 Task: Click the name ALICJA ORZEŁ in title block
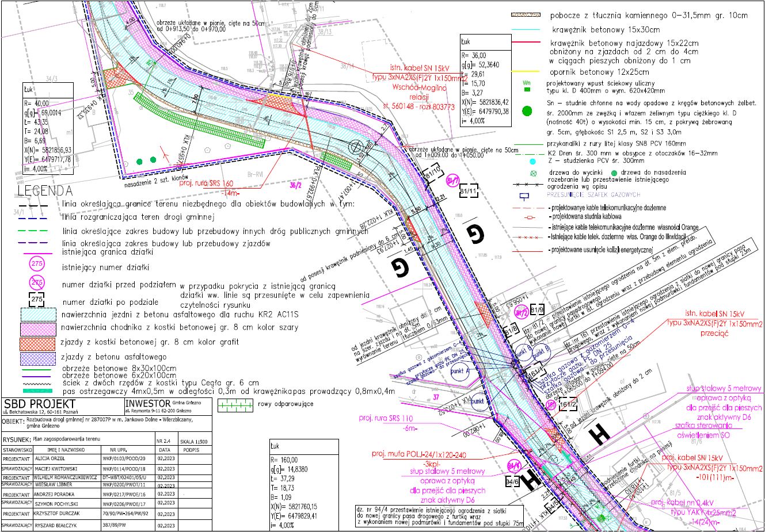[x=50, y=459]
